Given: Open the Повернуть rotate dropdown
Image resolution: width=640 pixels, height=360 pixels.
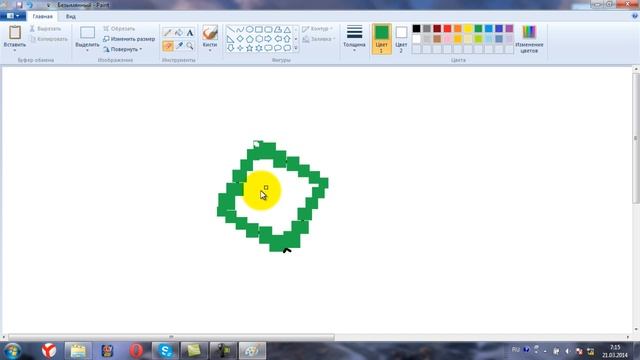Looking at the screenshot, I should pyautogui.click(x=122, y=49).
